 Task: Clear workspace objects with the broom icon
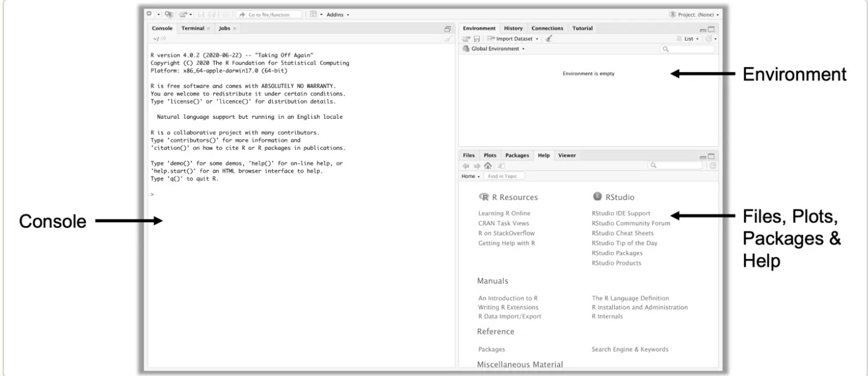click(x=549, y=38)
